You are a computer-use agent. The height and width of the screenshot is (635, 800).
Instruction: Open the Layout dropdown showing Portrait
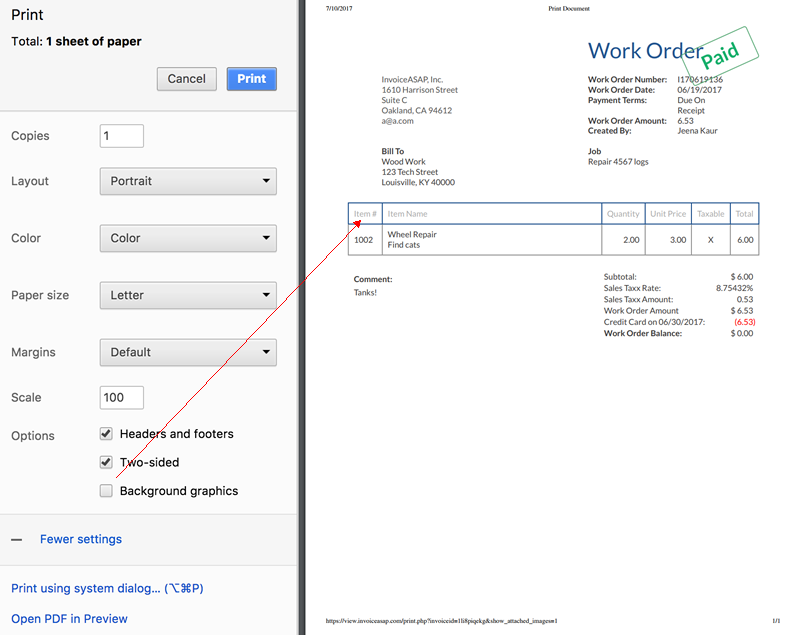188,181
